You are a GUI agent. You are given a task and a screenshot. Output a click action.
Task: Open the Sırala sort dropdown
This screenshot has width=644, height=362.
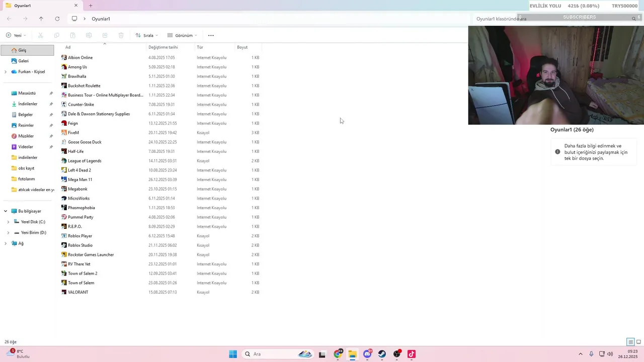(146, 35)
